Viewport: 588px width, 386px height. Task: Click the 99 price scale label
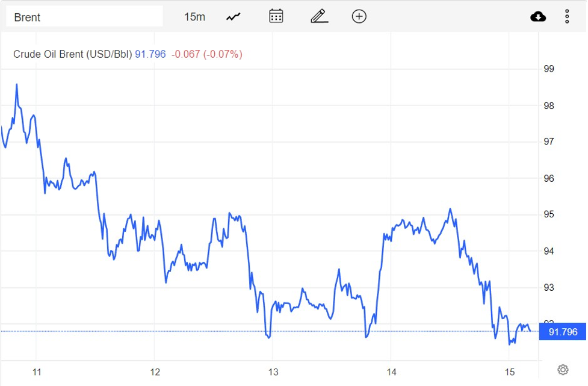549,69
